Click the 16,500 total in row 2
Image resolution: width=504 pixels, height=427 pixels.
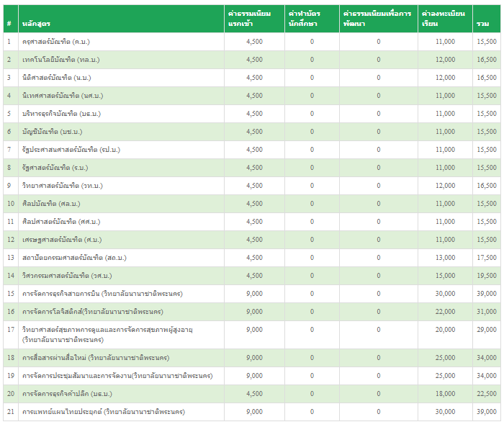point(487,60)
